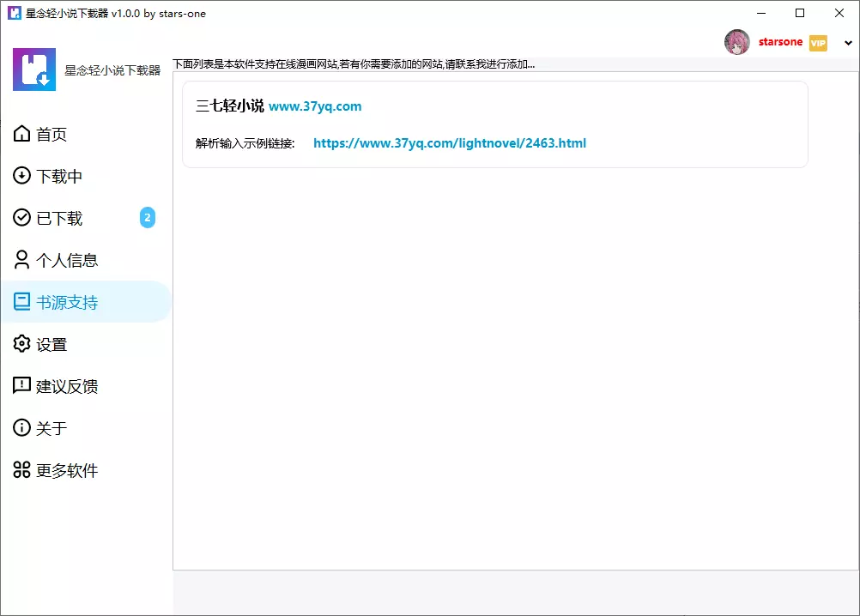Viewport: 860px width, 616px height.
Task: Click the grid icon for 更多软件
Action: coord(21,470)
